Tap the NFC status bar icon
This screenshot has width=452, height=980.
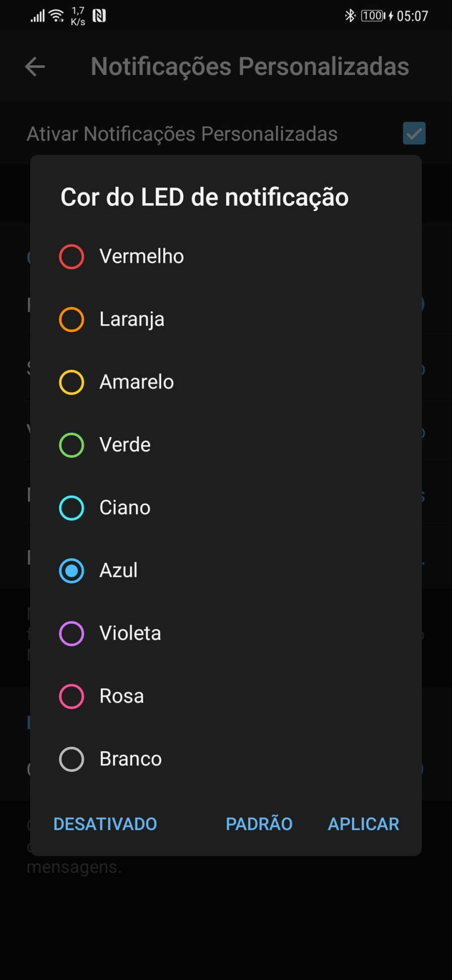click(99, 16)
